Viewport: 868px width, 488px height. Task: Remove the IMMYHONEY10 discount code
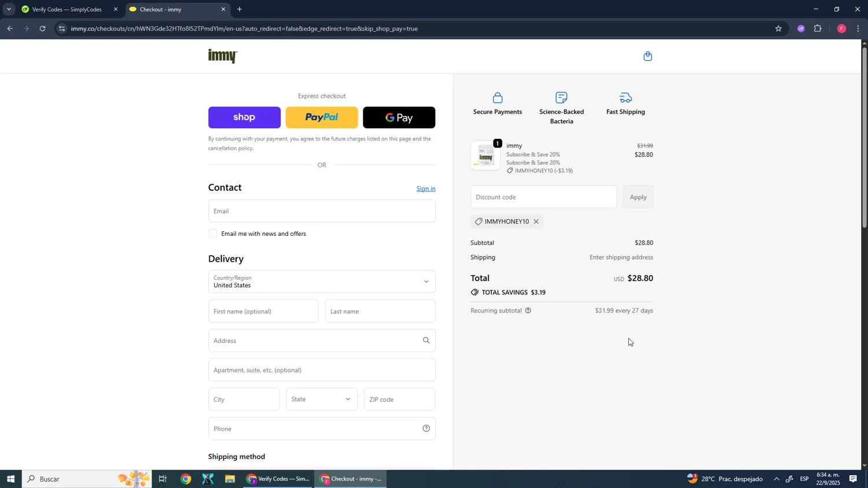[536, 221]
